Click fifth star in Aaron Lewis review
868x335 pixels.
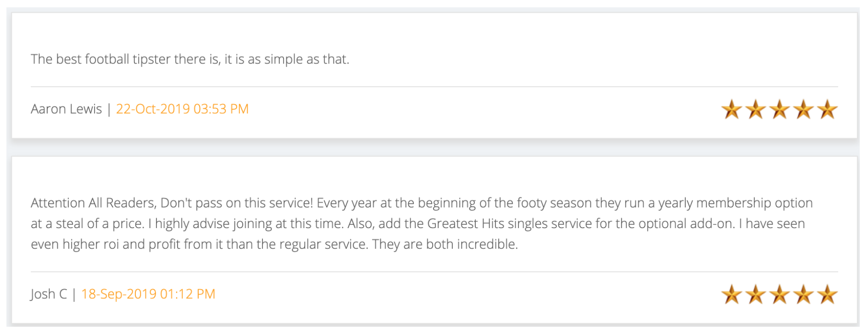[x=827, y=110]
